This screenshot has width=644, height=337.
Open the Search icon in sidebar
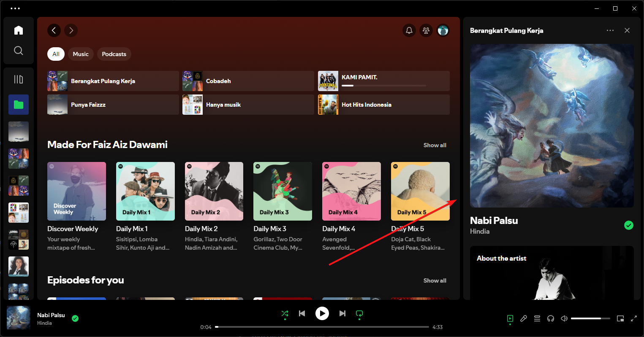(x=19, y=51)
